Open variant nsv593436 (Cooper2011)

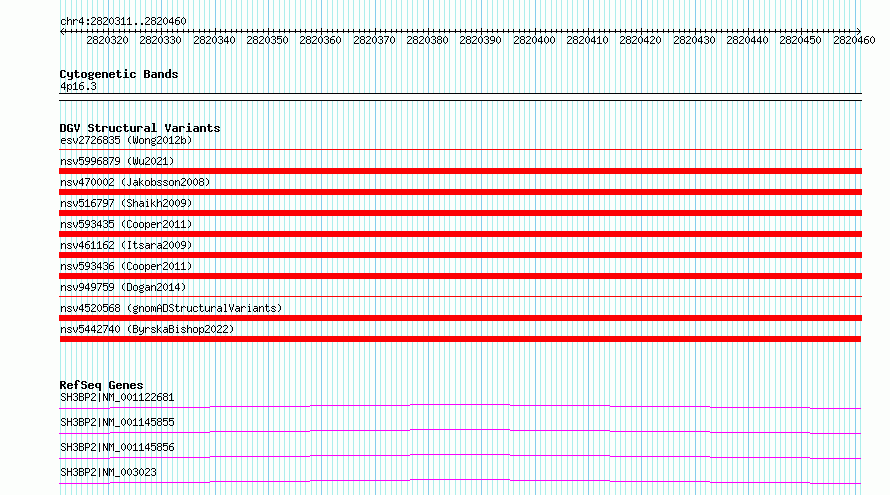click(x=126, y=266)
